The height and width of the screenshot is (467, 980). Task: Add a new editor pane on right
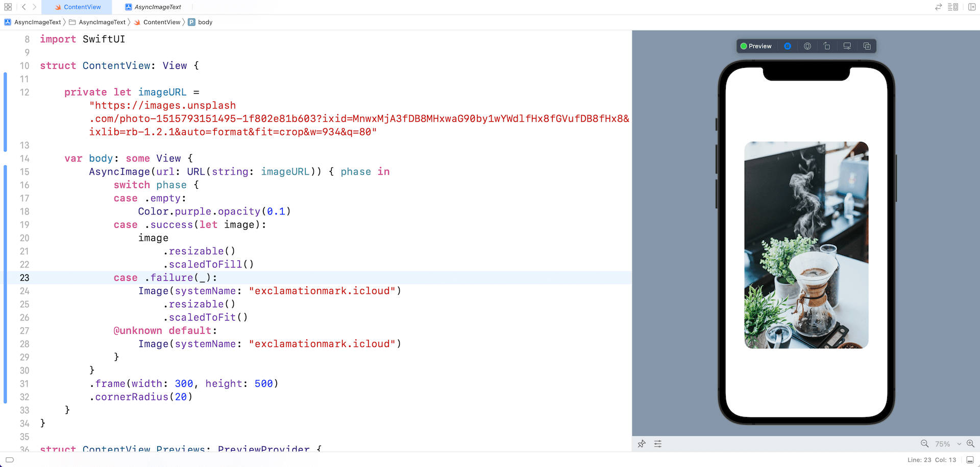(x=972, y=7)
